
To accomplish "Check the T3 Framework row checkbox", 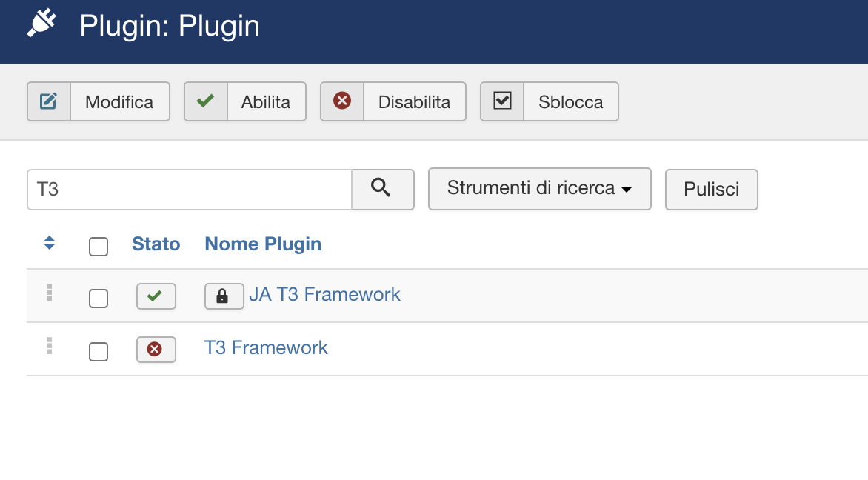I will tap(99, 352).
